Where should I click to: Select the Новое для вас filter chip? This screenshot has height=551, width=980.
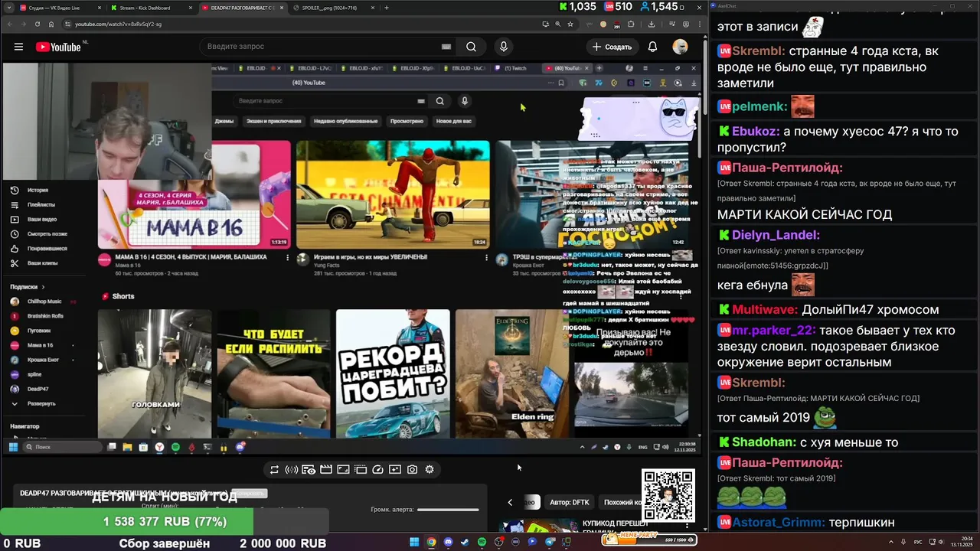click(454, 121)
